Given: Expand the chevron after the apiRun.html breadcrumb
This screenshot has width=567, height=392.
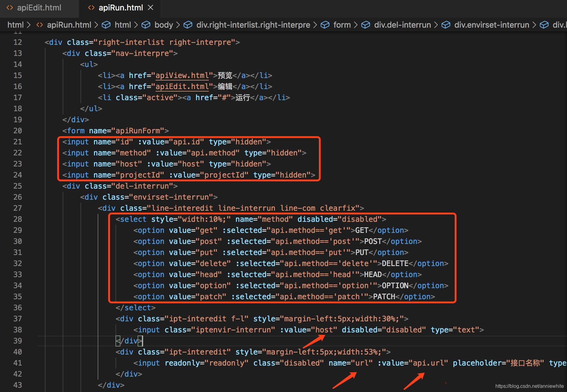Looking at the screenshot, I should [x=96, y=25].
